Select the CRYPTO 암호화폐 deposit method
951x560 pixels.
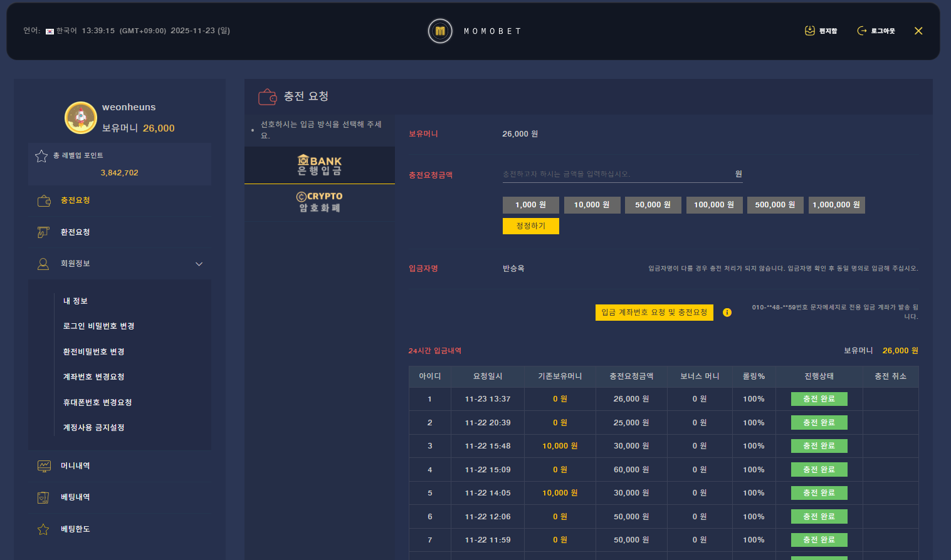320,202
